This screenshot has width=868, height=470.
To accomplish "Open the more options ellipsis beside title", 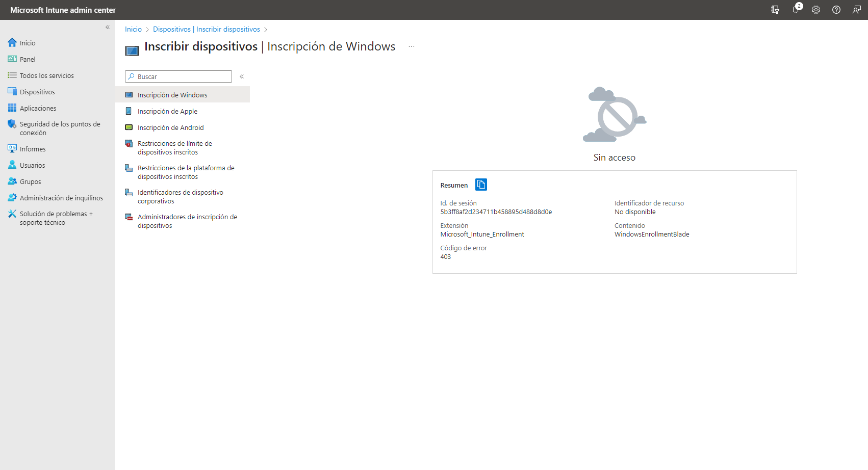I will [412, 46].
